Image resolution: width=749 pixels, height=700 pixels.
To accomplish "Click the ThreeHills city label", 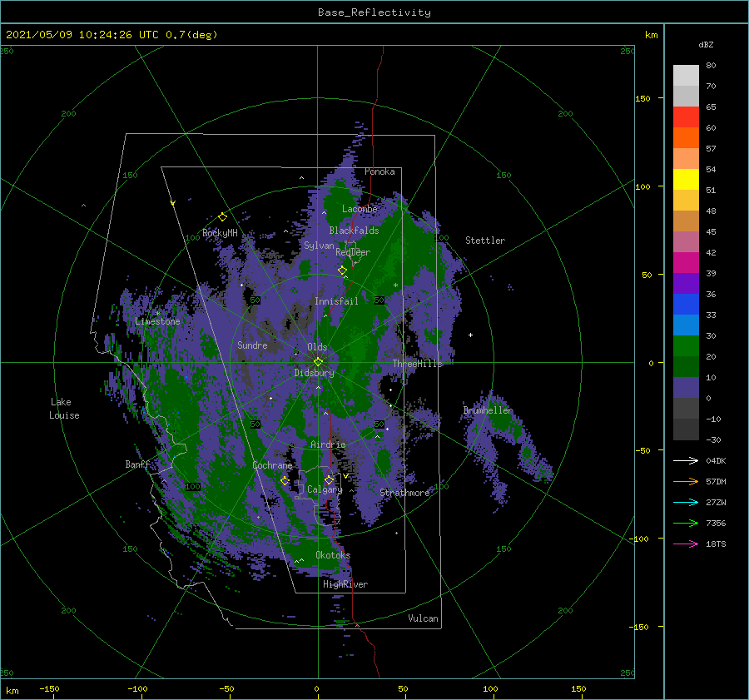I will [x=417, y=364].
